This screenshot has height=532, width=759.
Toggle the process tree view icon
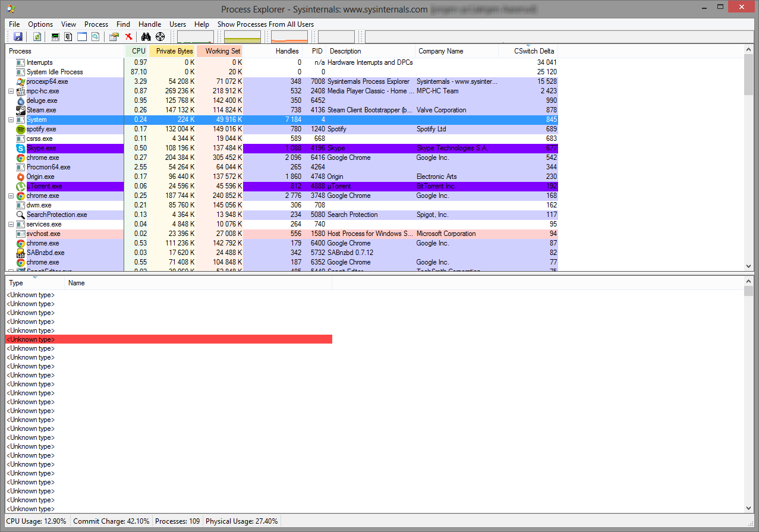(69, 37)
